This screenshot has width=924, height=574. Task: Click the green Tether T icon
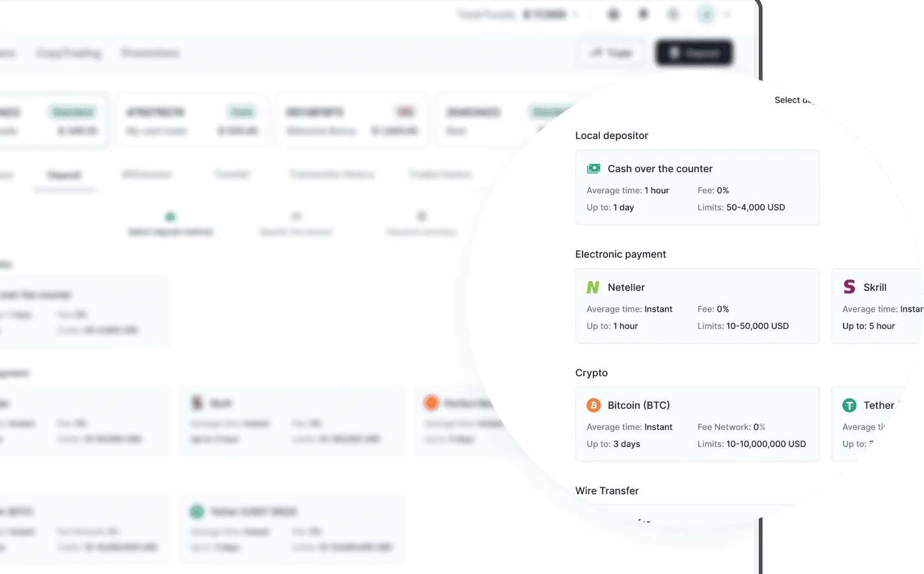(849, 405)
